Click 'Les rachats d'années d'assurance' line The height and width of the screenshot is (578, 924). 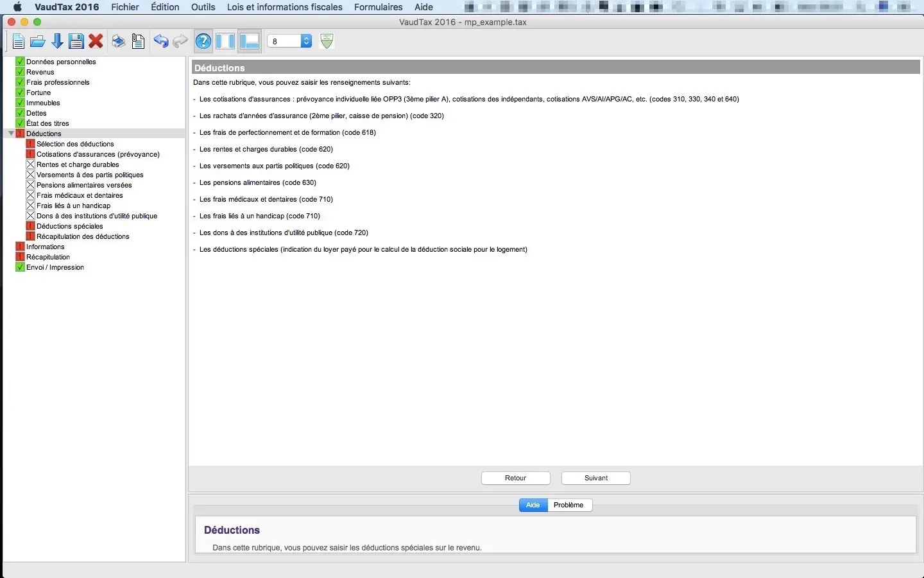pyautogui.click(x=321, y=116)
